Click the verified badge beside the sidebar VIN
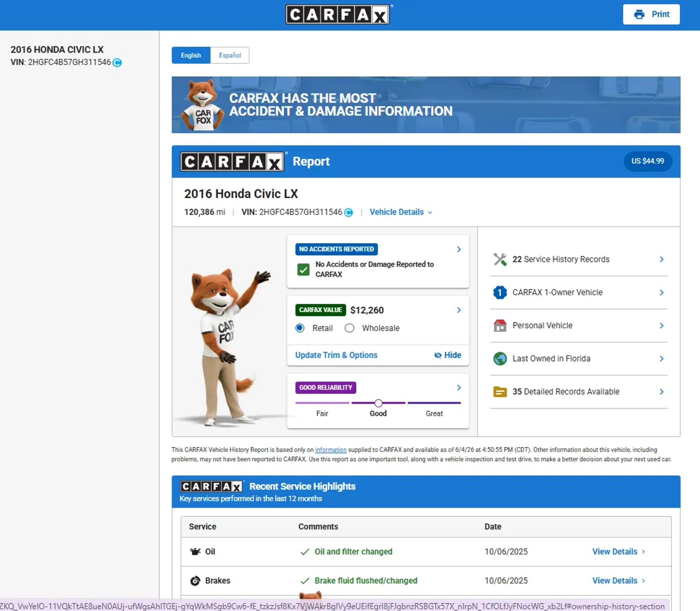Image resolution: width=700 pixels, height=611 pixels. 117,63
